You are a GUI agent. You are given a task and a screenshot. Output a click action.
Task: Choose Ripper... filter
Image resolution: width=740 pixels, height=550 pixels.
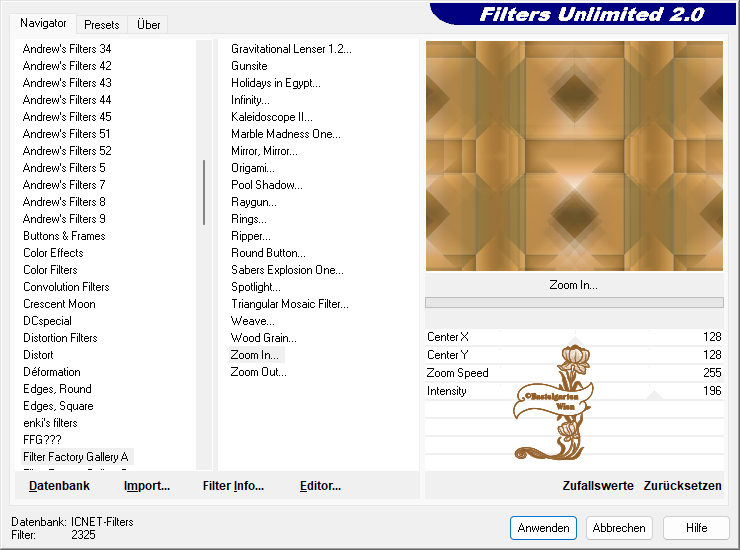click(251, 236)
